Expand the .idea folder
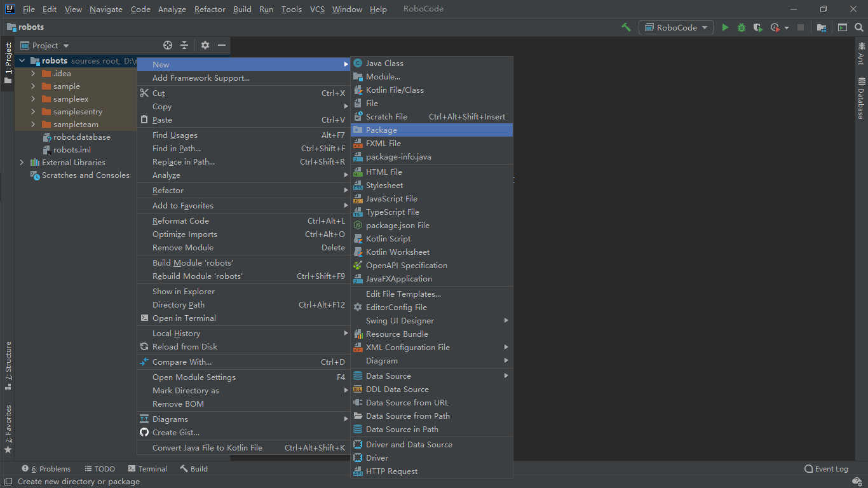This screenshot has width=868, height=488. [33, 74]
